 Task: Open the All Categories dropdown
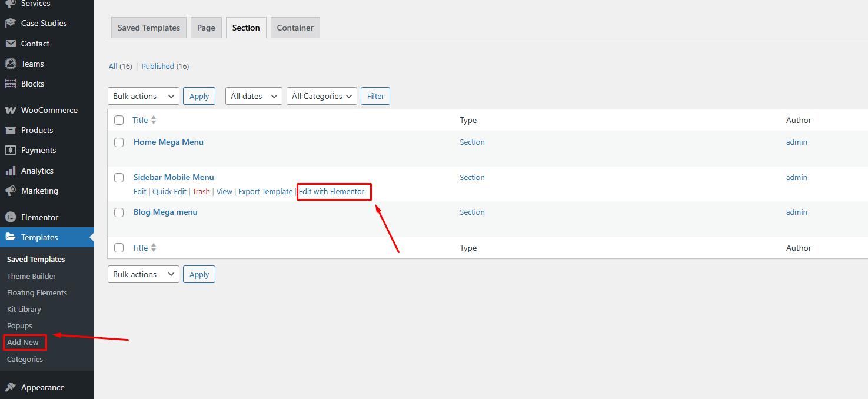click(x=321, y=96)
